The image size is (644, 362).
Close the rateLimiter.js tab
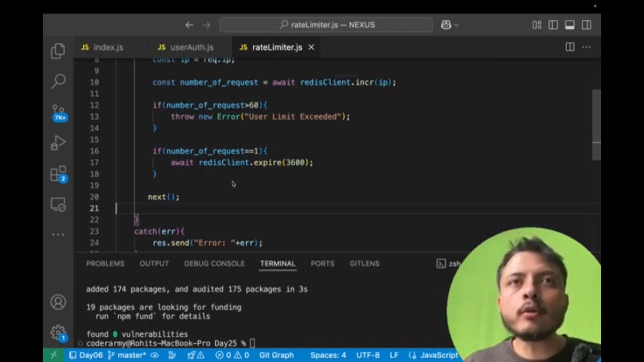coord(311,47)
